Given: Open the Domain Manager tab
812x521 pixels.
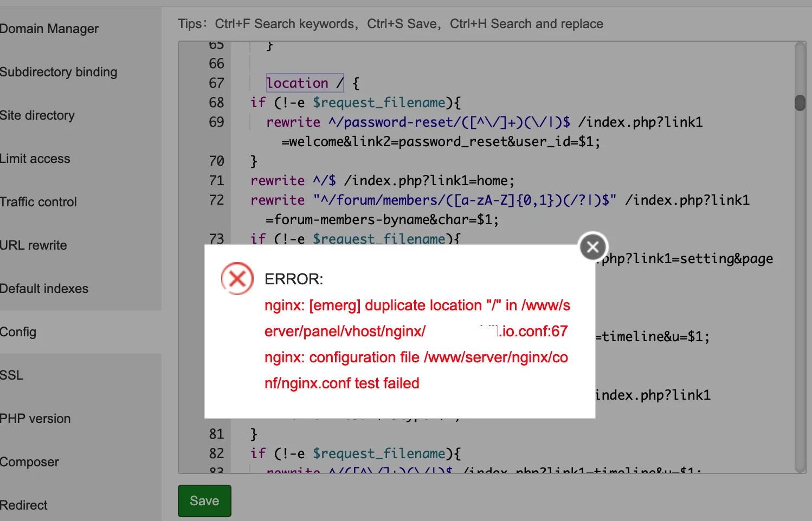Looking at the screenshot, I should [49, 29].
